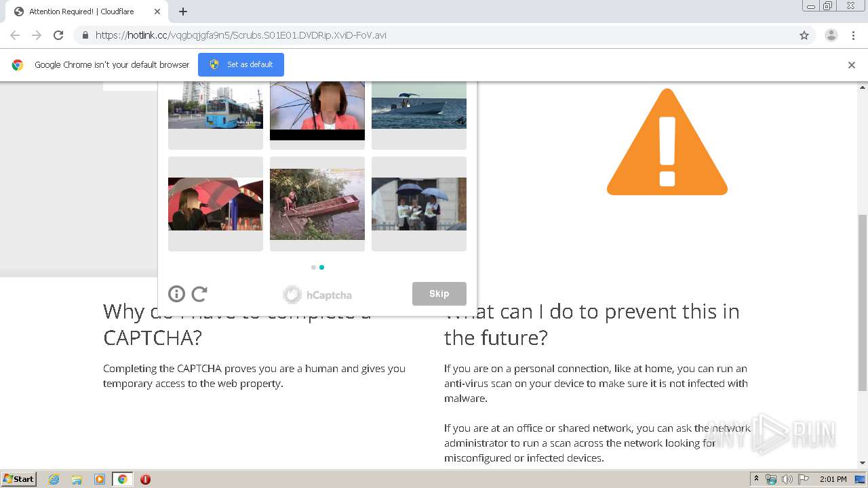Click the show desktop tray button
This screenshot has width=868, height=488.
(861, 479)
